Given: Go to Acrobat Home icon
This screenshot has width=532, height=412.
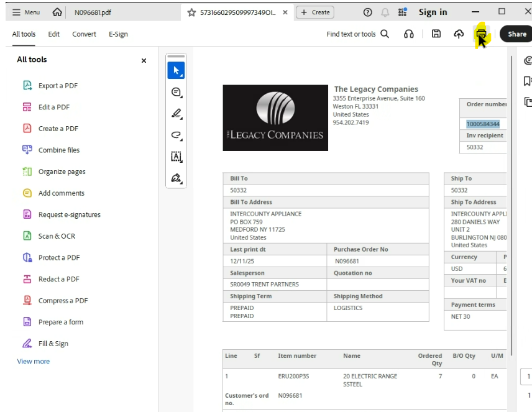Looking at the screenshot, I should point(57,12).
